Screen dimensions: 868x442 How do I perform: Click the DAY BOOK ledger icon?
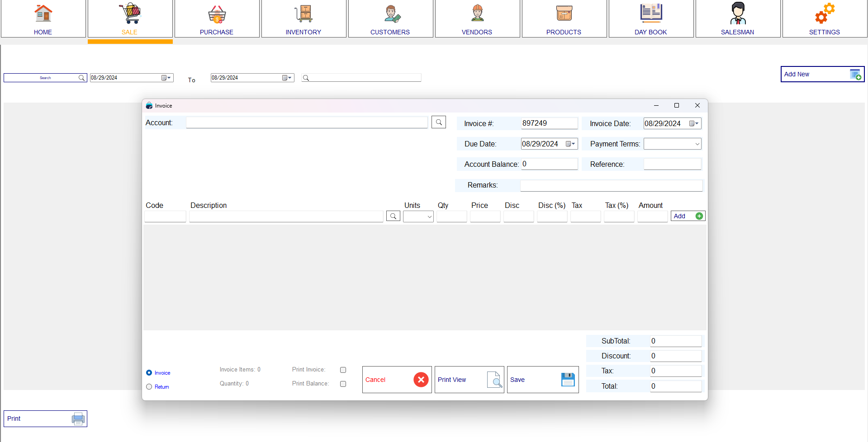click(x=650, y=14)
